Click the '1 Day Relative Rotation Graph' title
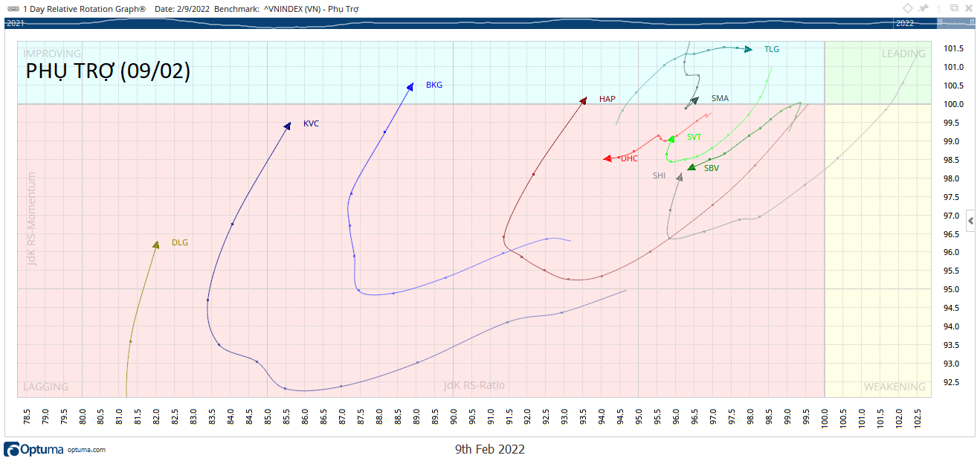Screen dimensions: 980x461 [85, 8]
